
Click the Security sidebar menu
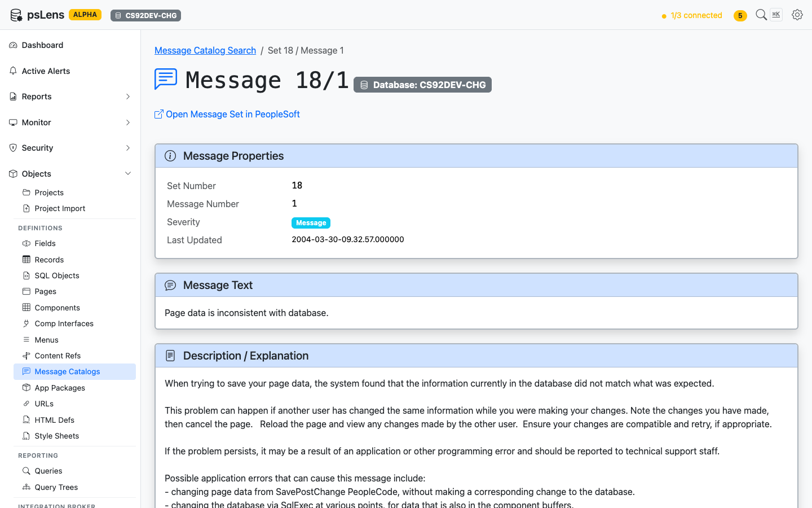coord(70,148)
